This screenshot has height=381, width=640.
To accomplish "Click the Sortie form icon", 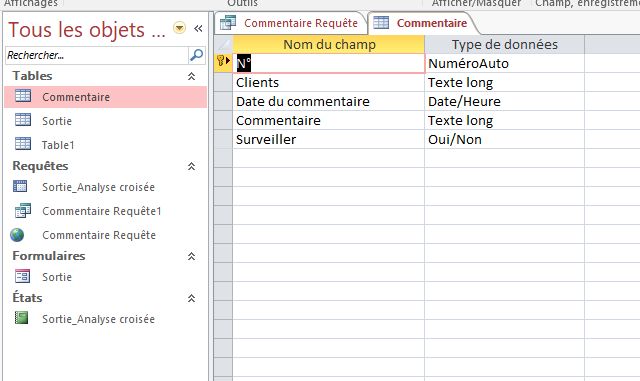I will coord(22,276).
